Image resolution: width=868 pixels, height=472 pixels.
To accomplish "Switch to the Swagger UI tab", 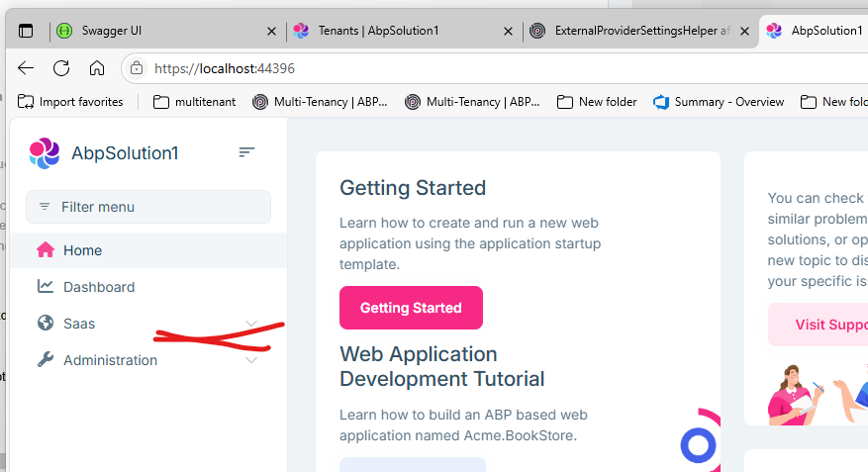I will coord(166,31).
